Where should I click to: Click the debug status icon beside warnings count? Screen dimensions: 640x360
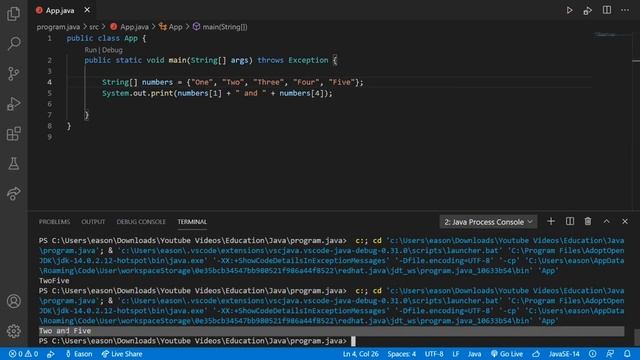tap(51, 354)
